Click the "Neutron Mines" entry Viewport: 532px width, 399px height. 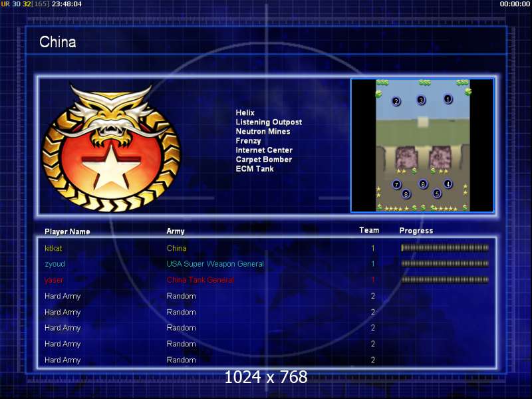263,131
